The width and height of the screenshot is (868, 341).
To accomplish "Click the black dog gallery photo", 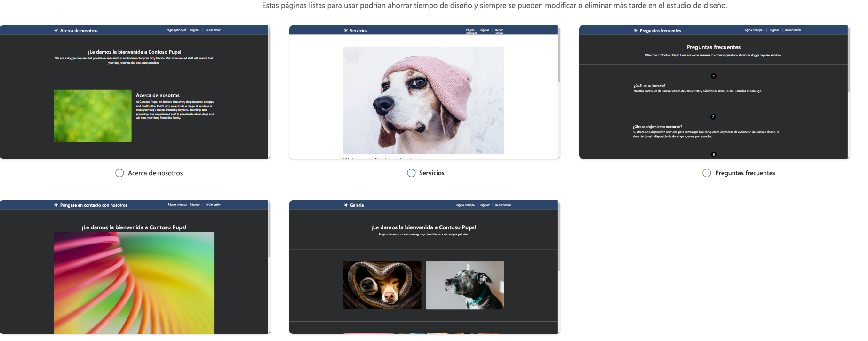I will (x=465, y=285).
